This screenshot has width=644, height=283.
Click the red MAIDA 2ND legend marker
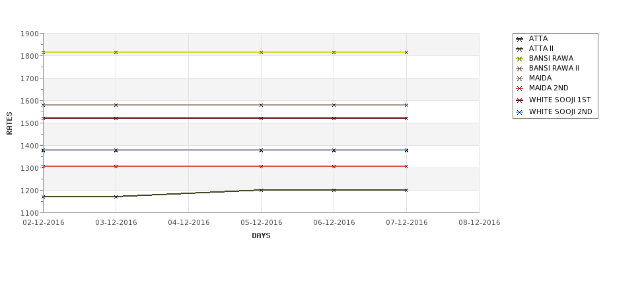pos(520,88)
